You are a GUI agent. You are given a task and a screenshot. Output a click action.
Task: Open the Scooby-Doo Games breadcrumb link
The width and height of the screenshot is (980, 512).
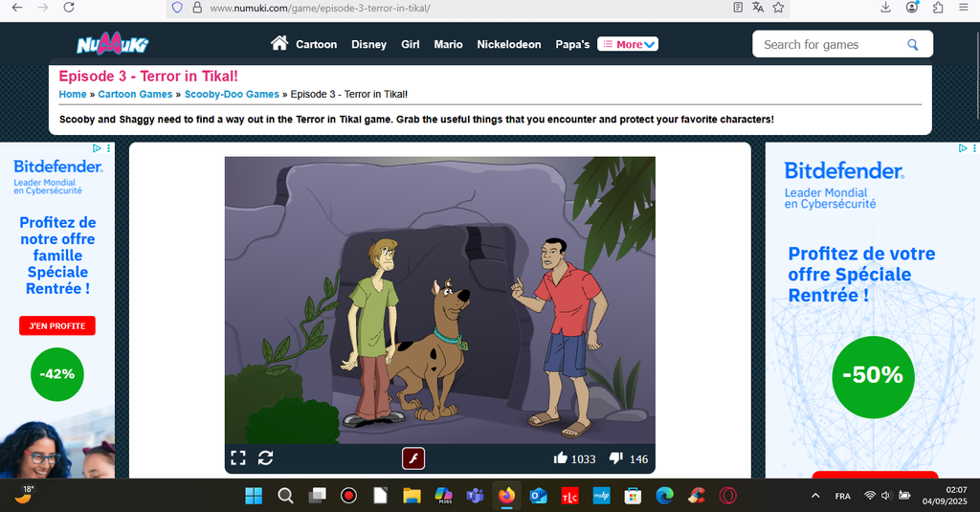(x=232, y=94)
